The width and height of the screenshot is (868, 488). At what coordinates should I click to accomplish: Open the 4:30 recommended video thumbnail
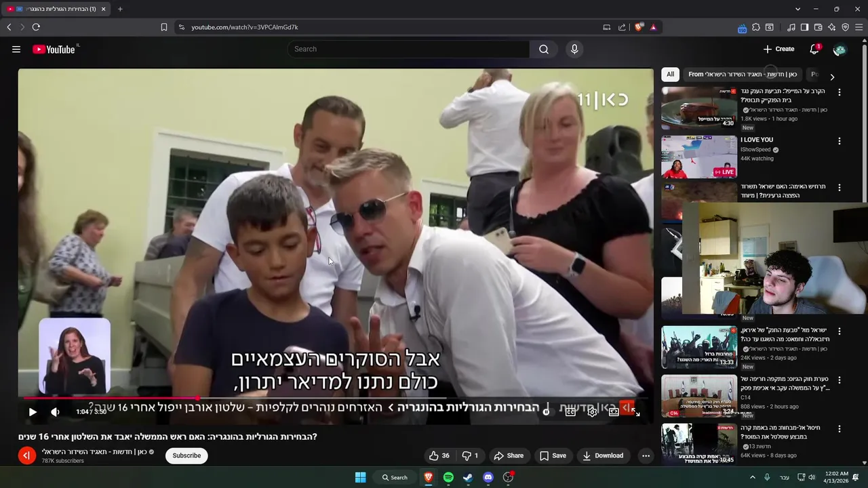click(699, 108)
